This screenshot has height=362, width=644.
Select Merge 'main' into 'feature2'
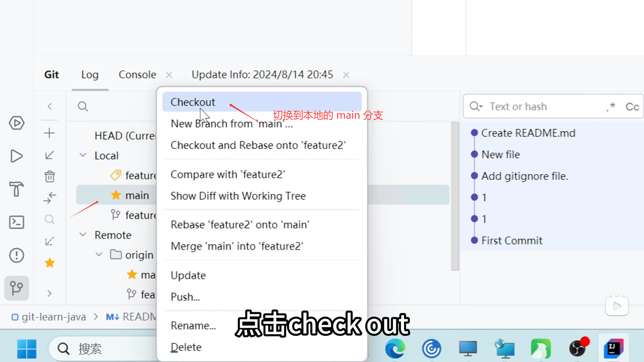tap(237, 246)
